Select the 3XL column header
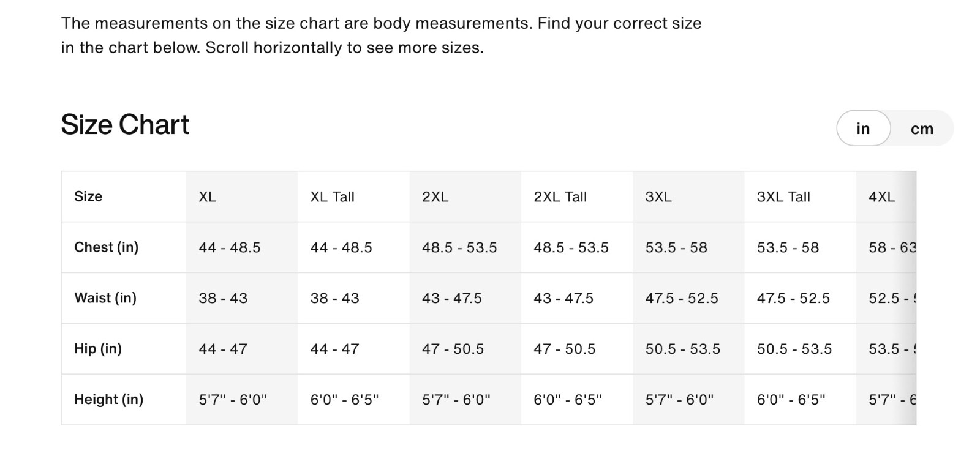Viewport: 980px width, 456px height. [x=658, y=197]
